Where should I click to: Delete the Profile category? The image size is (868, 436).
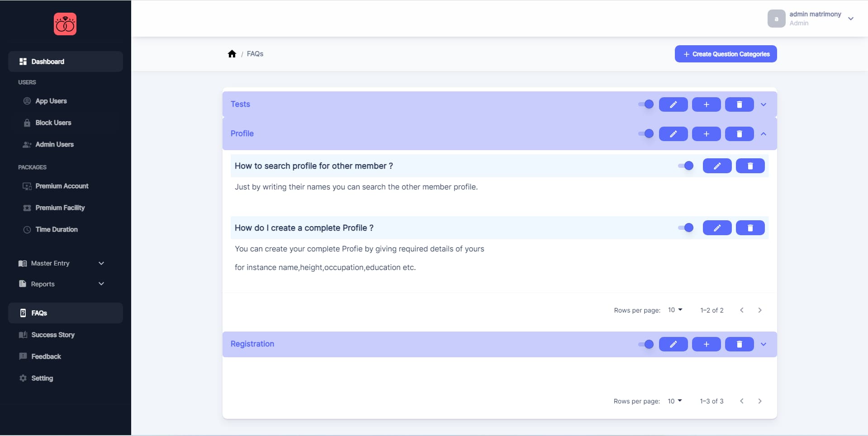coord(739,134)
